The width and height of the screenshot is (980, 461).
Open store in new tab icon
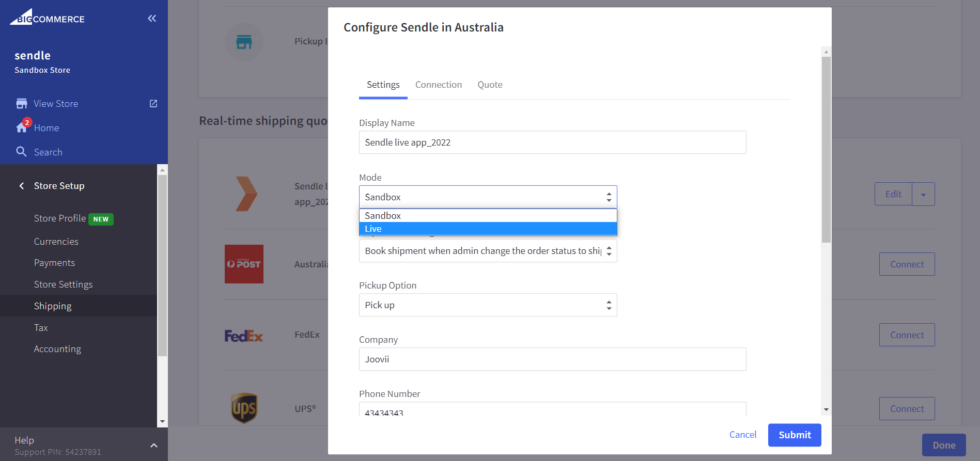click(x=153, y=104)
